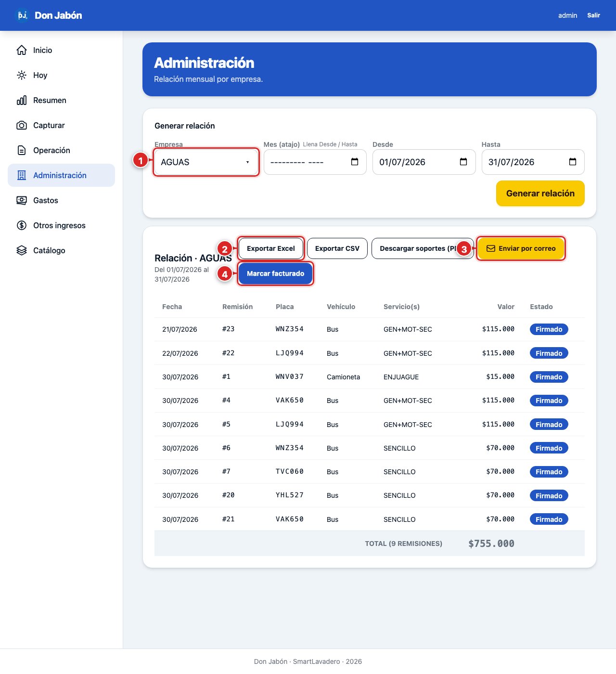This screenshot has height=674, width=616.
Task: Click Firmado badge in remisión #4 row
Action: point(549,401)
